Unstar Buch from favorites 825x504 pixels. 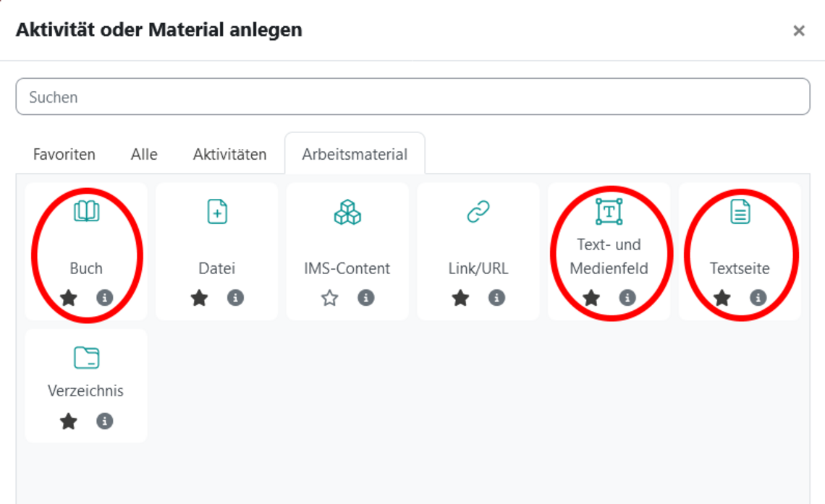(69, 298)
